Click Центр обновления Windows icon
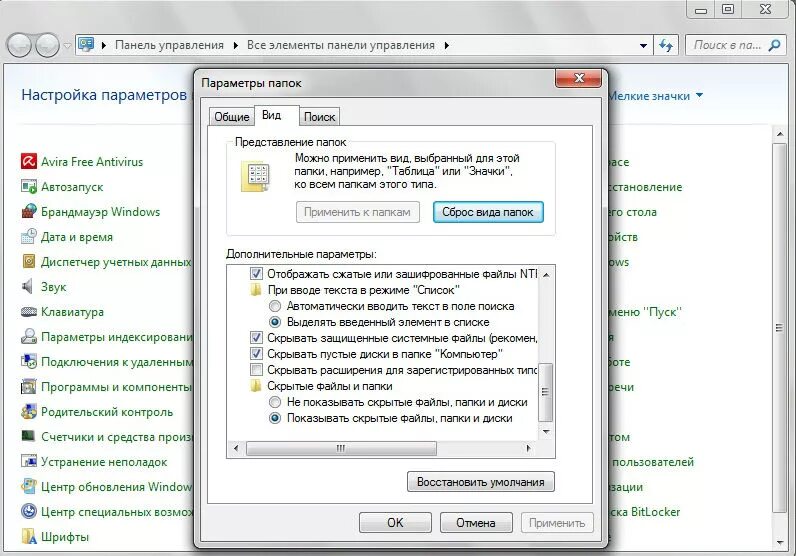Viewport: 796px width, 556px height. click(28, 486)
